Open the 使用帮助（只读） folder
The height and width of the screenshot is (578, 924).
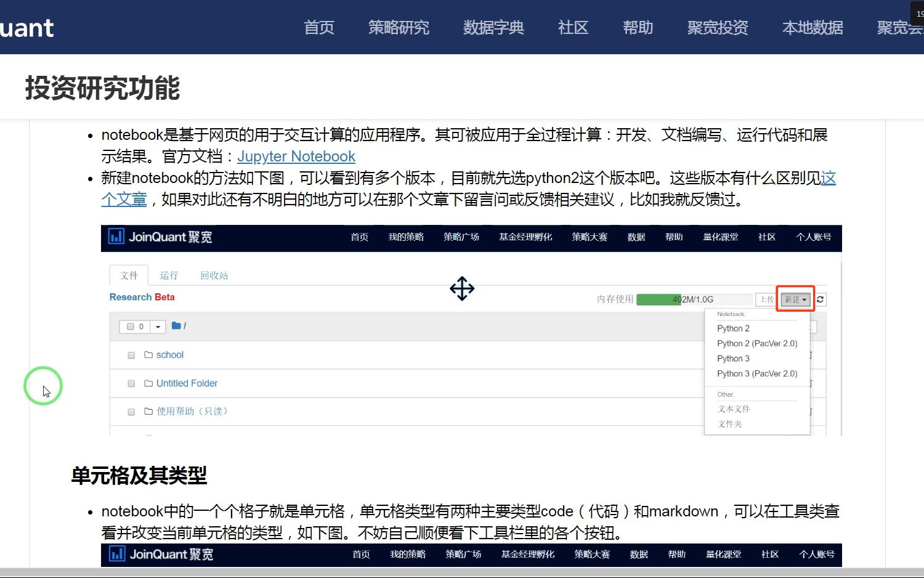pyautogui.click(x=192, y=411)
